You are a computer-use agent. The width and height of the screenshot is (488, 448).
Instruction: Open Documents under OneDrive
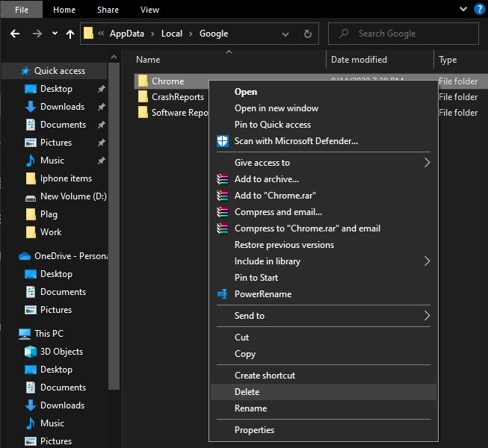[55, 292]
